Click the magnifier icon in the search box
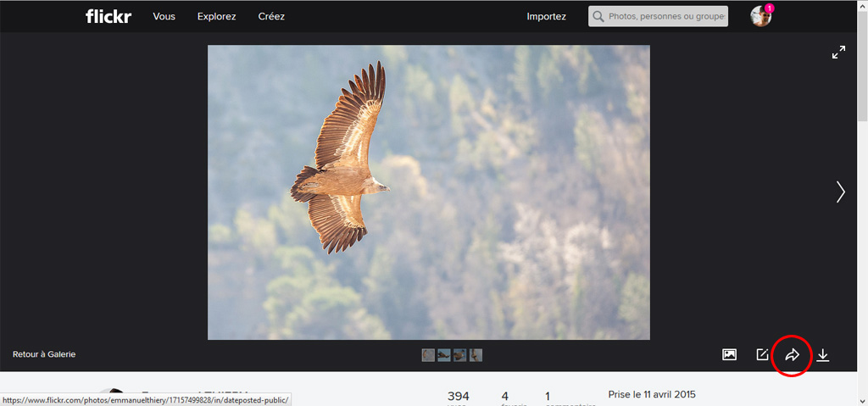This screenshot has width=868, height=406. (598, 17)
